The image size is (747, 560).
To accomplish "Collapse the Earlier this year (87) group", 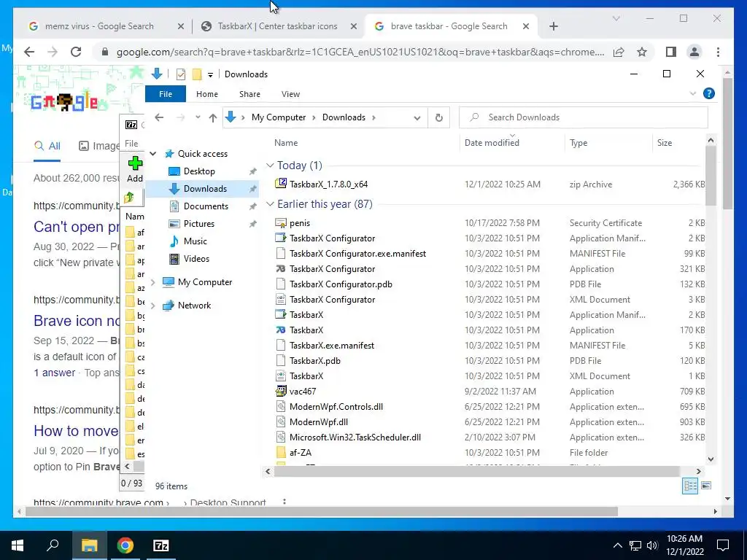I will pyautogui.click(x=270, y=204).
